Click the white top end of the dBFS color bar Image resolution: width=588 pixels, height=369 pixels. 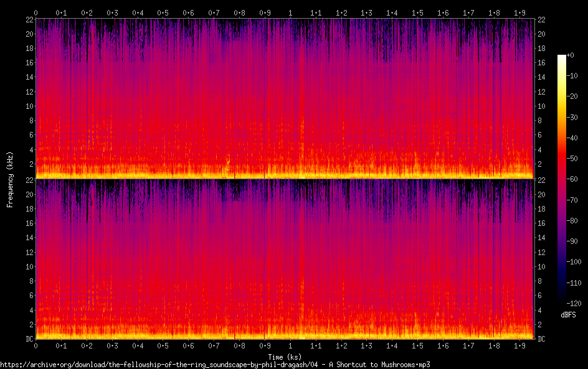(x=562, y=57)
